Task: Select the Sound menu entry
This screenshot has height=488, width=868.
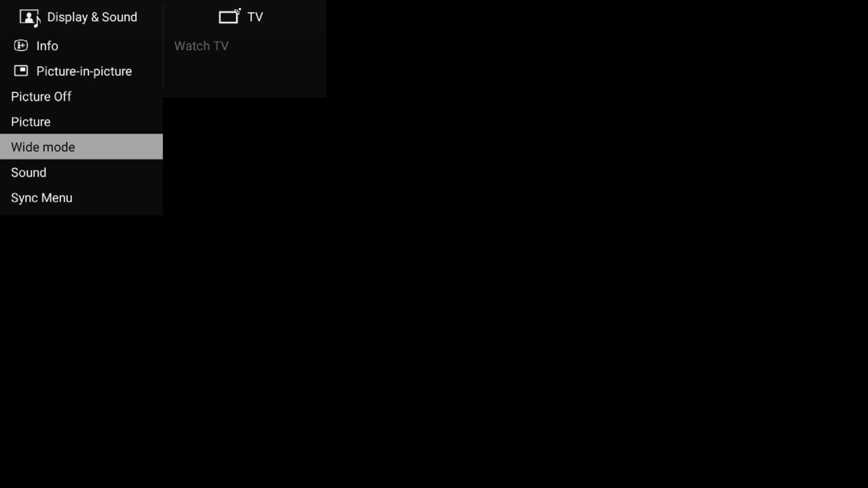Action: pyautogui.click(x=28, y=172)
